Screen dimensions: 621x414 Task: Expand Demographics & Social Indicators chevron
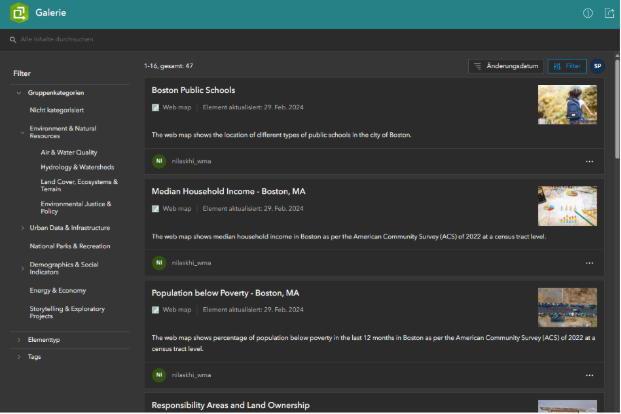tap(23, 269)
